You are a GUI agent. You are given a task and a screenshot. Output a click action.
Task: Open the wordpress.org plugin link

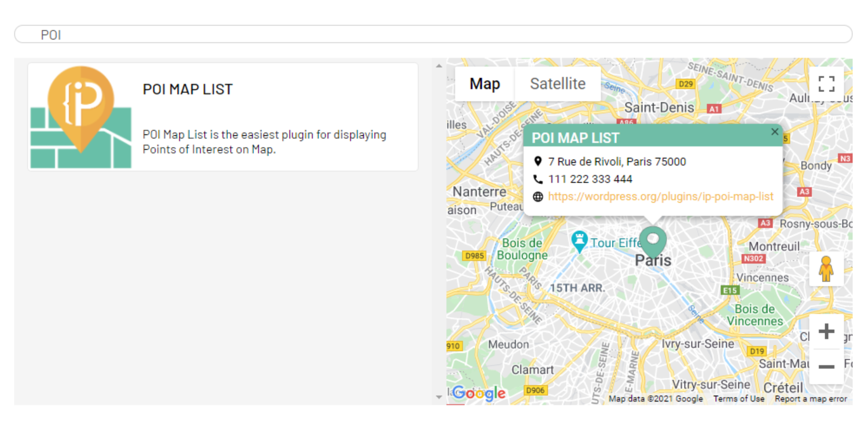tap(661, 196)
